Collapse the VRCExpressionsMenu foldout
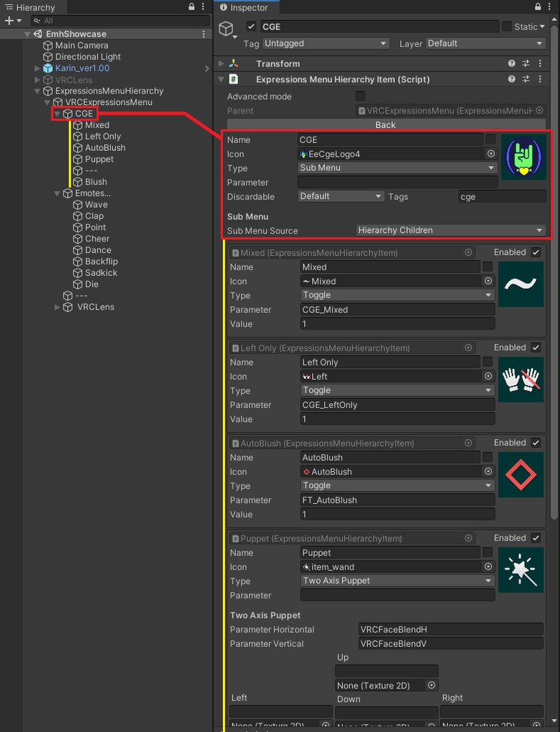The image size is (560, 732). click(47, 102)
